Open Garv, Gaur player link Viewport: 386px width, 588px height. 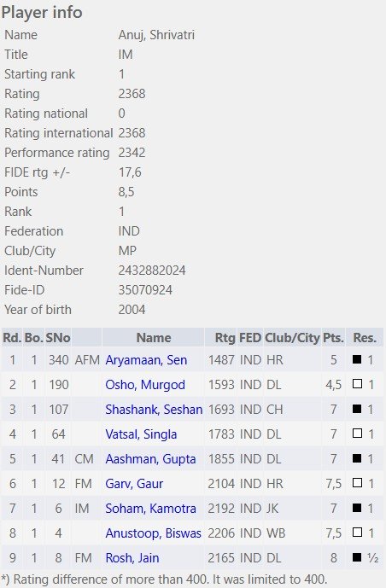(134, 484)
